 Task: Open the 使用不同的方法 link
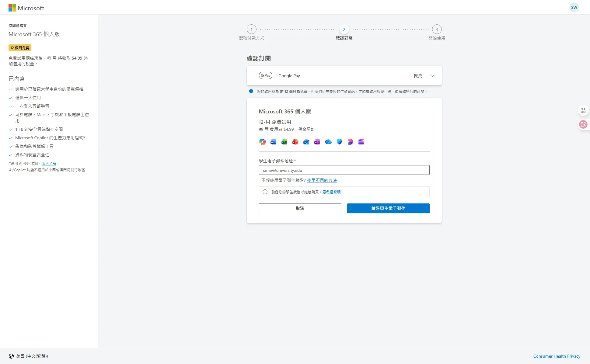pyautogui.click(x=322, y=180)
